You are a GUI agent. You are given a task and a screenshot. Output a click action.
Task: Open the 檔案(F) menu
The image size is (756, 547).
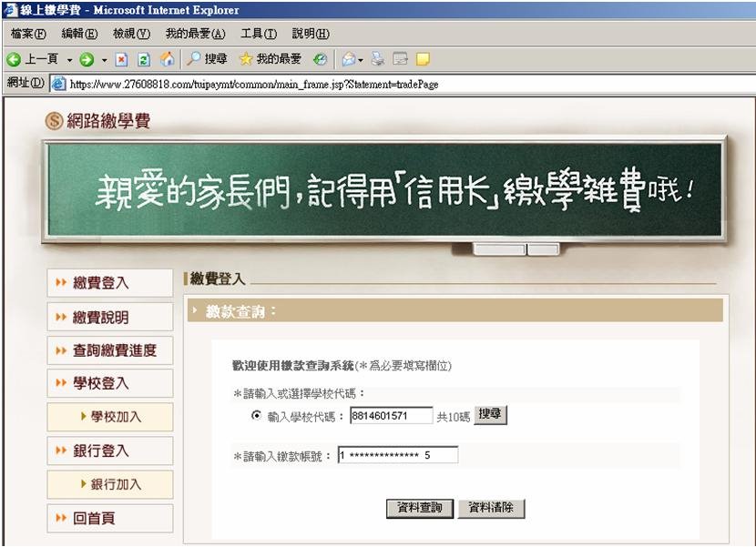pos(27,34)
